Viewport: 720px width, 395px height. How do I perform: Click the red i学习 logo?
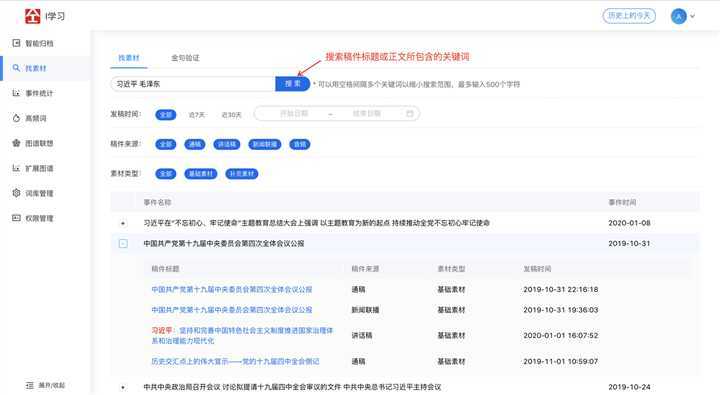33,16
